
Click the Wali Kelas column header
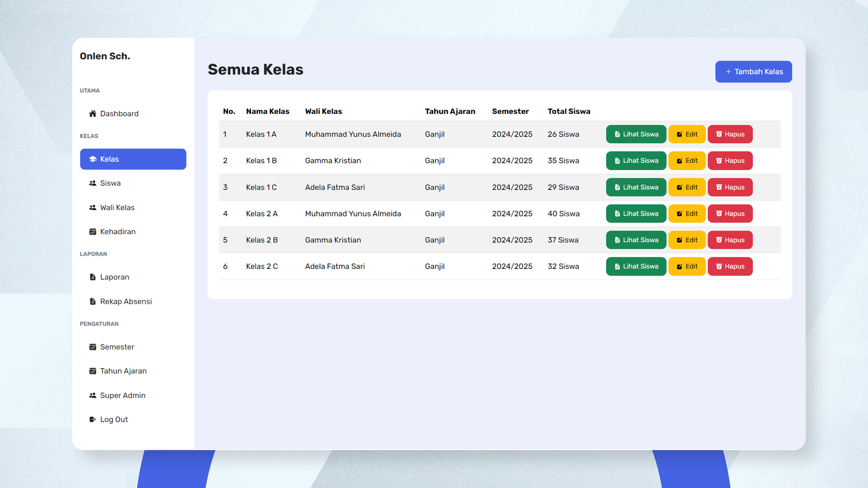[x=323, y=111]
